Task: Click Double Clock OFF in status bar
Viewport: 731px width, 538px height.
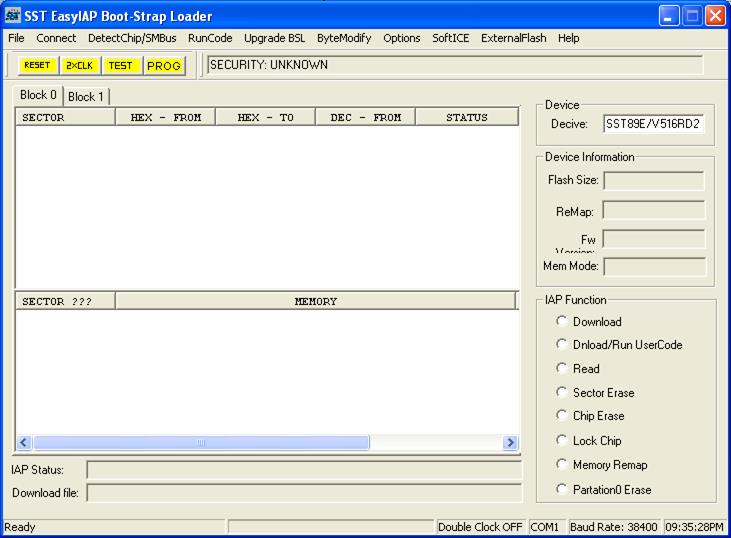Action: click(x=480, y=527)
